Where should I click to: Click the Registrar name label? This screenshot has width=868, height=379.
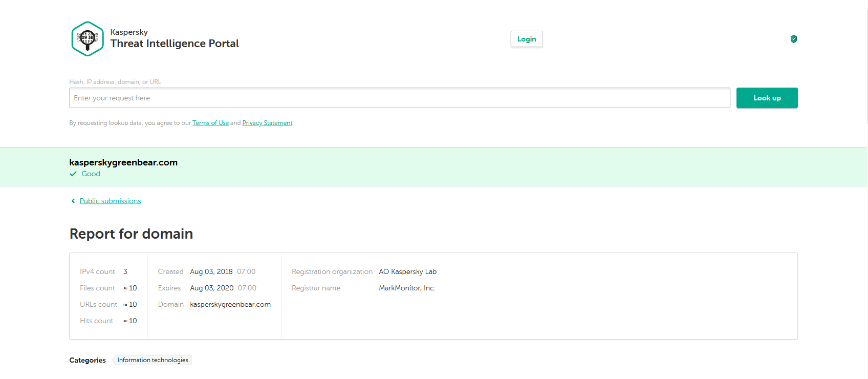click(x=316, y=288)
